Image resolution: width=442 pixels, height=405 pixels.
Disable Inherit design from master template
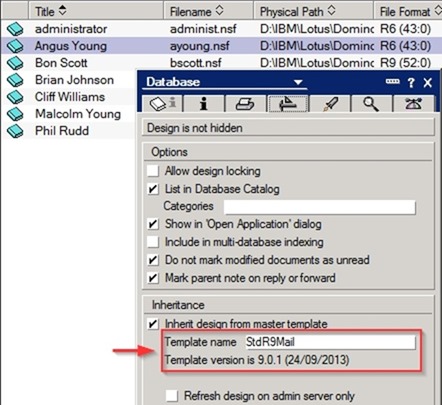click(x=153, y=324)
